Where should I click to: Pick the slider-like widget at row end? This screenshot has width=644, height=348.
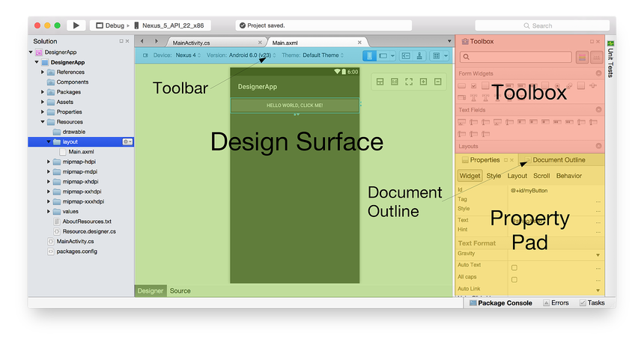point(592,85)
